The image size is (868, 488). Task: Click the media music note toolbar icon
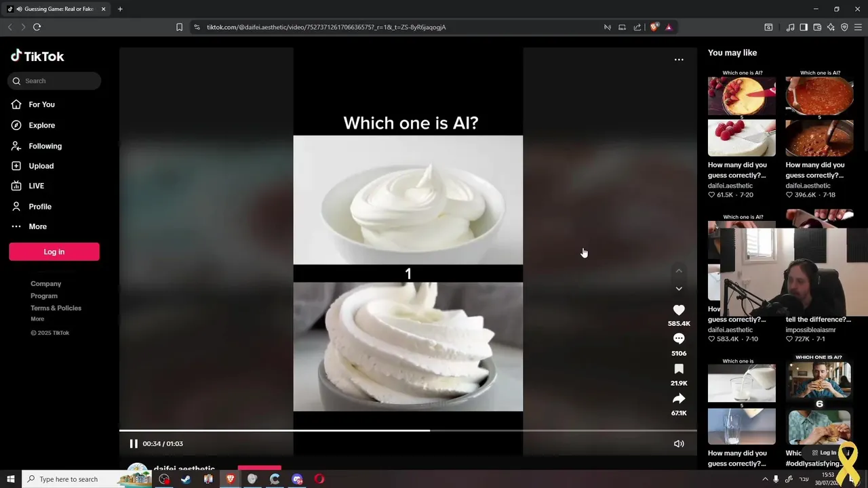790,27
